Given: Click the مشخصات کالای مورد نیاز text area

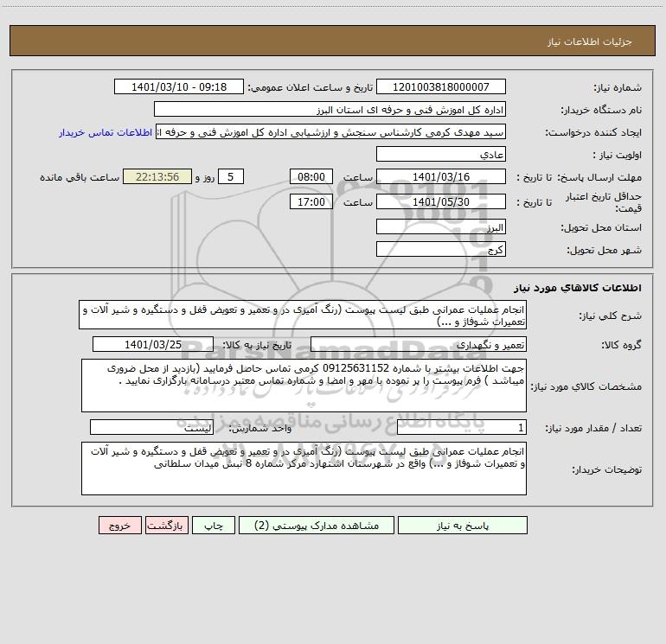Looking at the screenshot, I should [x=304, y=386].
